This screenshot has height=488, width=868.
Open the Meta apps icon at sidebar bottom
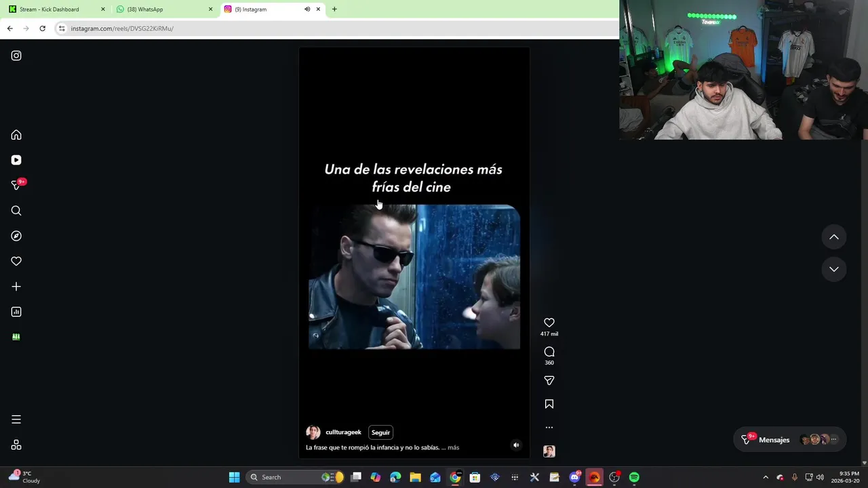point(16,445)
